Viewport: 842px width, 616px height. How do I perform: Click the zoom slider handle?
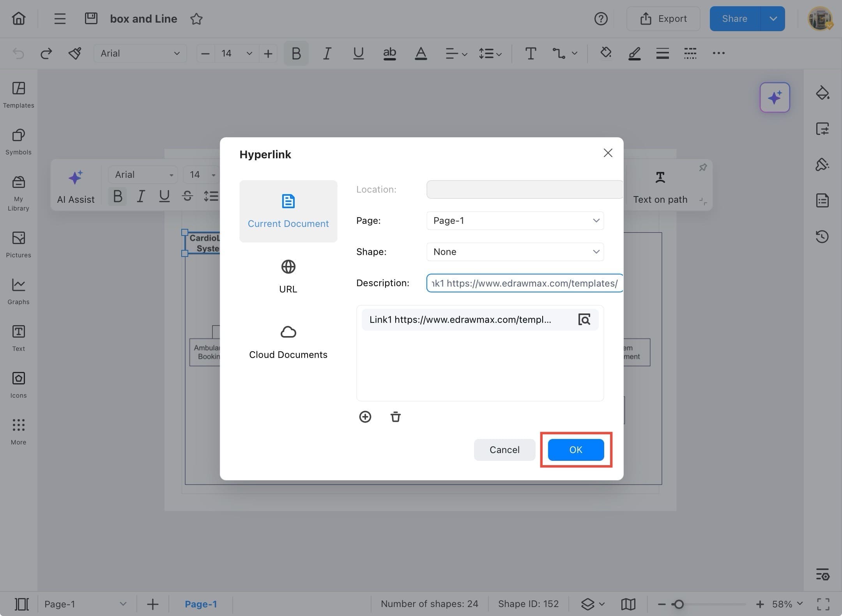click(679, 604)
